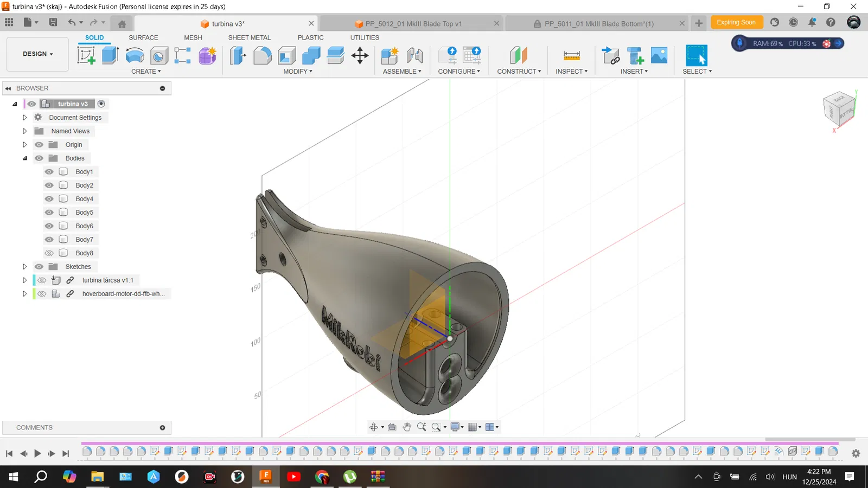Click the ViewCube in the viewport corner

pos(839,108)
